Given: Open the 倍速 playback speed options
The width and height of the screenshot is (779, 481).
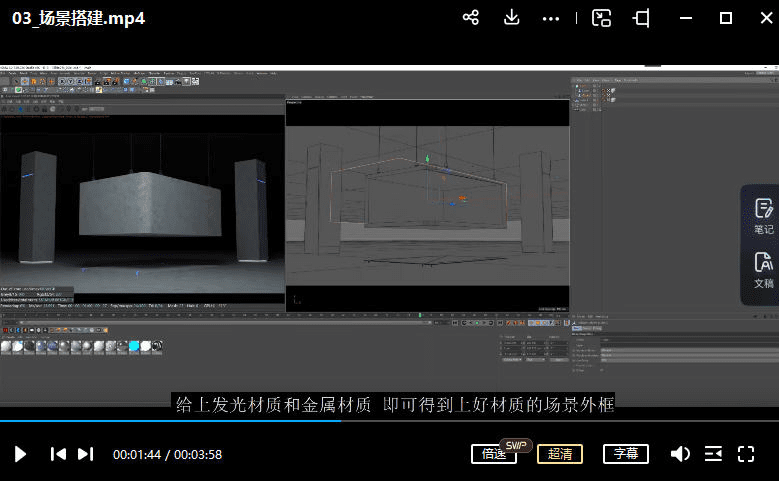Looking at the screenshot, I should [493, 454].
